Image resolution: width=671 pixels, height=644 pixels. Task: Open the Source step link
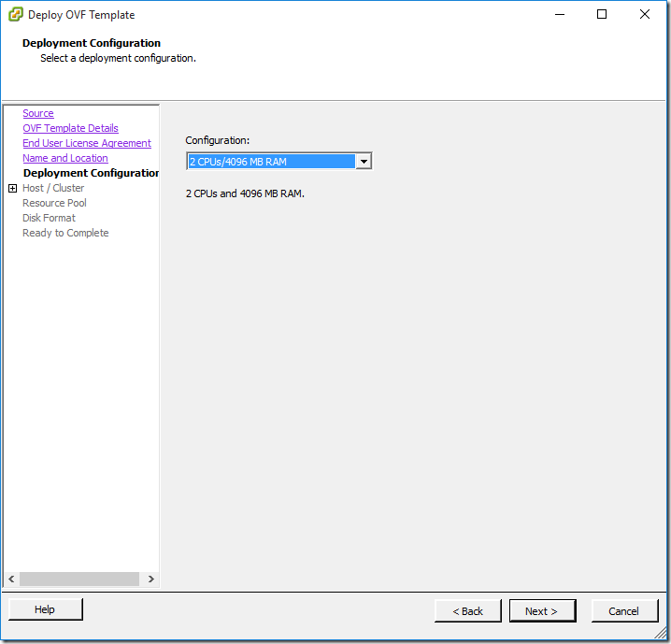coord(38,113)
